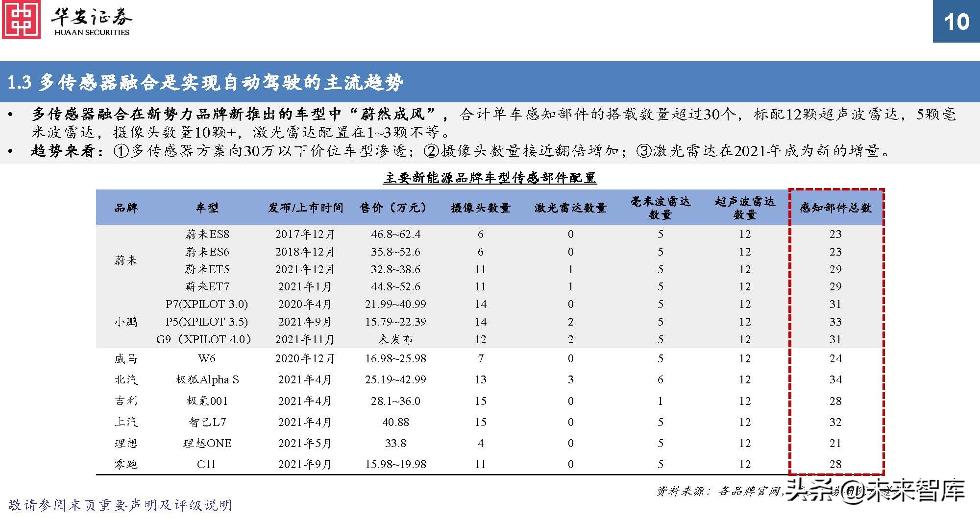Click the 蔚来ES8 model cell
This screenshot has height=518, width=980.
[x=207, y=234]
